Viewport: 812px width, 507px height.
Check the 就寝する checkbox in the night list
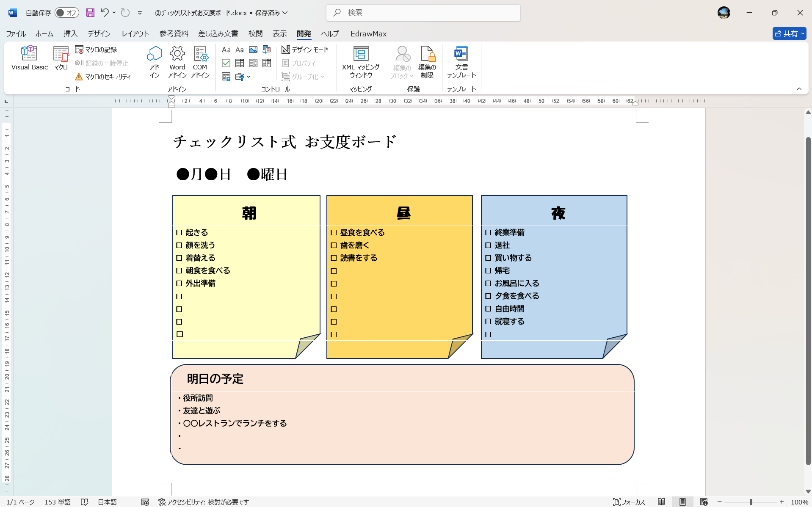tap(489, 321)
